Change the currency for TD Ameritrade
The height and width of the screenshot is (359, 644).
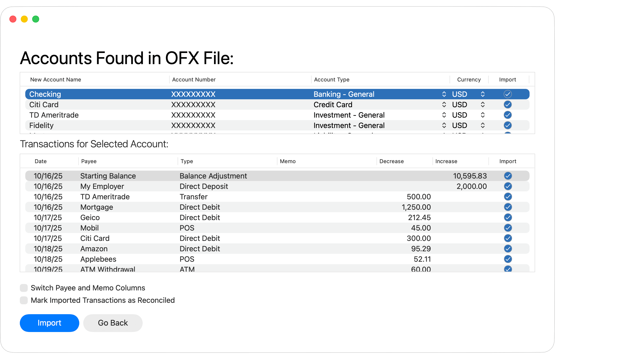pyautogui.click(x=483, y=115)
